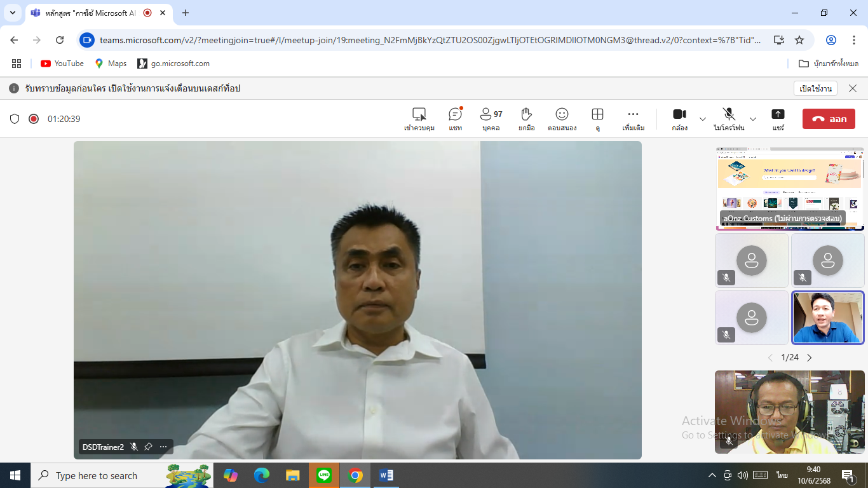Viewport: 868px width, 488px height.
Task: Enable desktop notifications via banner button
Action: coord(815,88)
